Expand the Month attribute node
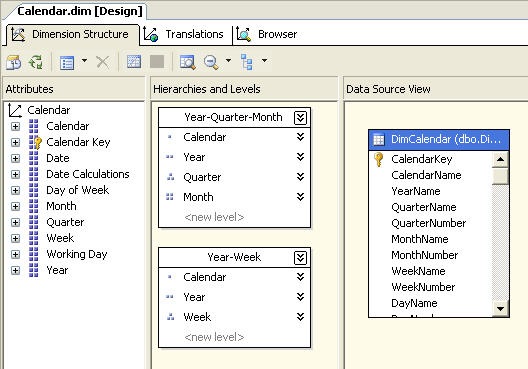528x369 pixels. pos(15,206)
